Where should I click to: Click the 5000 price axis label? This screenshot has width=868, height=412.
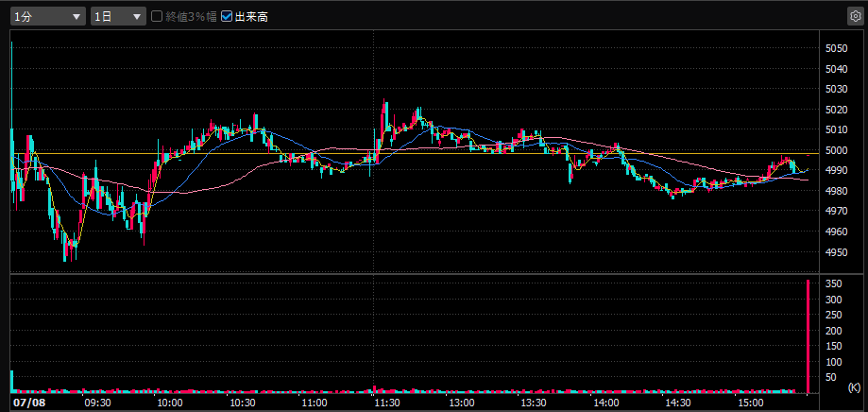[837, 150]
